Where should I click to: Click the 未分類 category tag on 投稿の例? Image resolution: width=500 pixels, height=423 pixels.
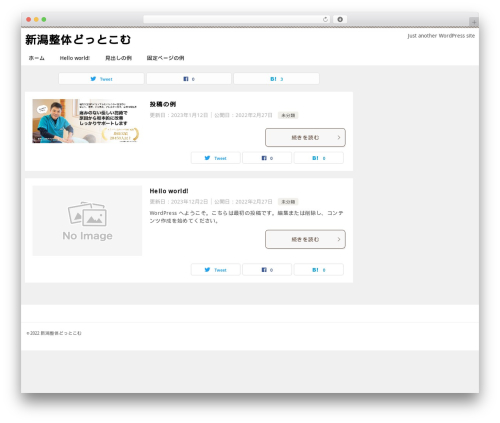point(288,115)
